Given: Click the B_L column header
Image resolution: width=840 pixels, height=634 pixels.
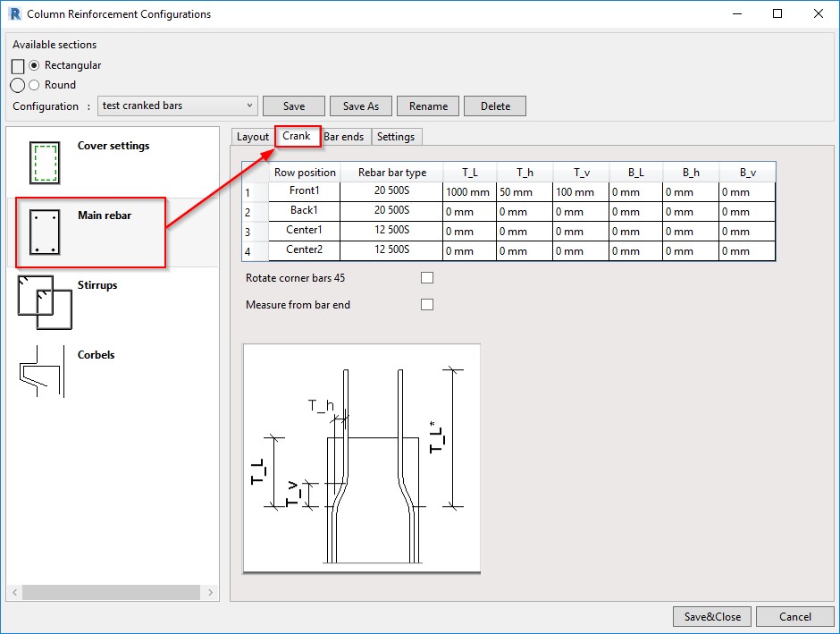Looking at the screenshot, I should 636,172.
